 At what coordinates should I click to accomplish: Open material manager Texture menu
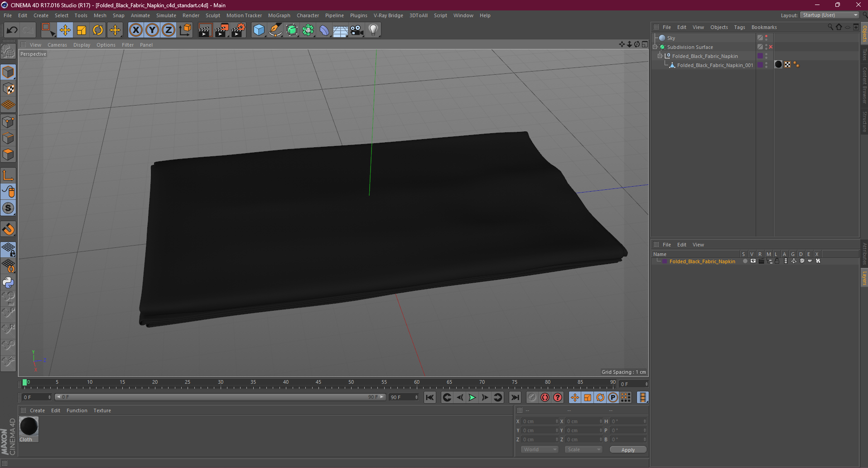point(102,410)
